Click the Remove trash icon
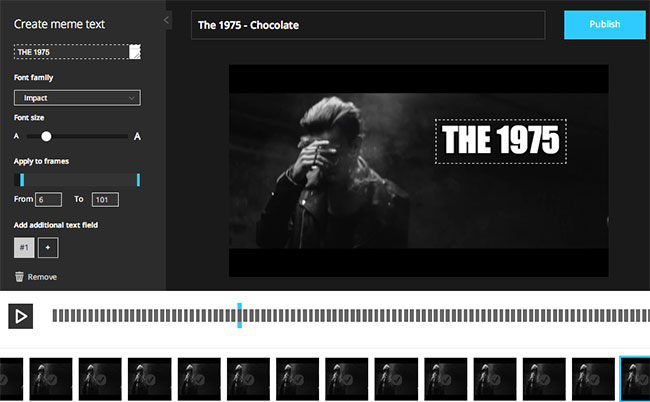 [19, 276]
